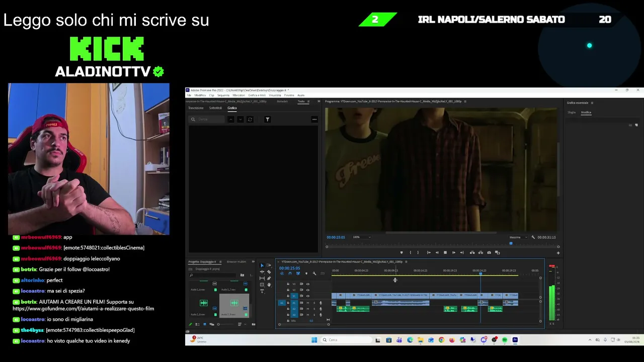Select the Slip tool
Screen dimensions: 644x362
tap(262, 279)
